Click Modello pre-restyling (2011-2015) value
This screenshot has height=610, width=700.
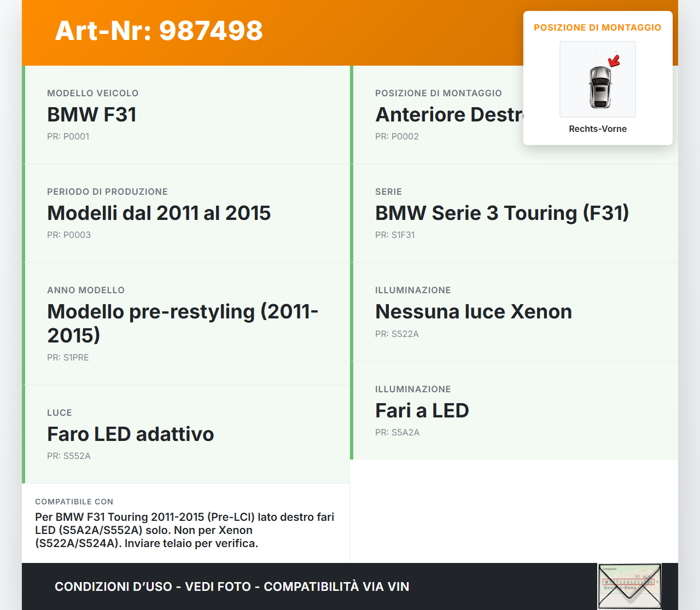click(x=183, y=323)
